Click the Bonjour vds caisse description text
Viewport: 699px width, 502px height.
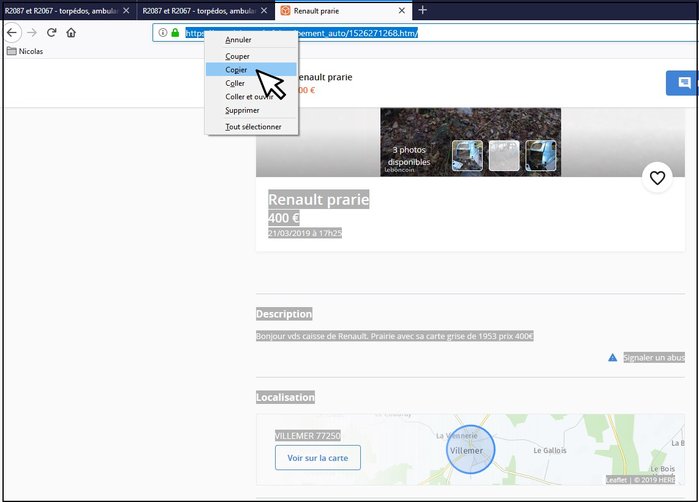(395, 336)
